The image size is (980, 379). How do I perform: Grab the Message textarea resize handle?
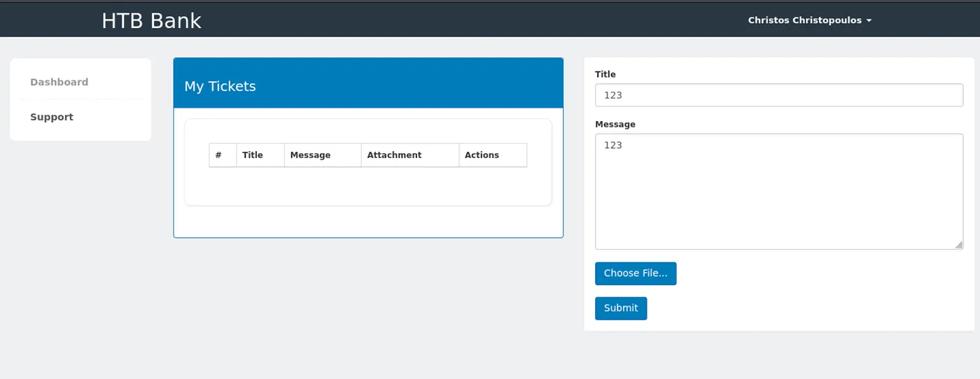tap(959, 245)
